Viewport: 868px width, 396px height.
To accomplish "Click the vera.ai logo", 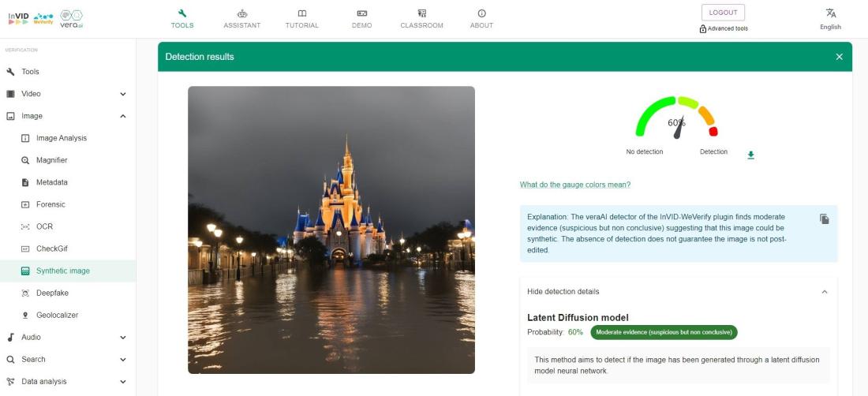I will click(x=71, y=18).
